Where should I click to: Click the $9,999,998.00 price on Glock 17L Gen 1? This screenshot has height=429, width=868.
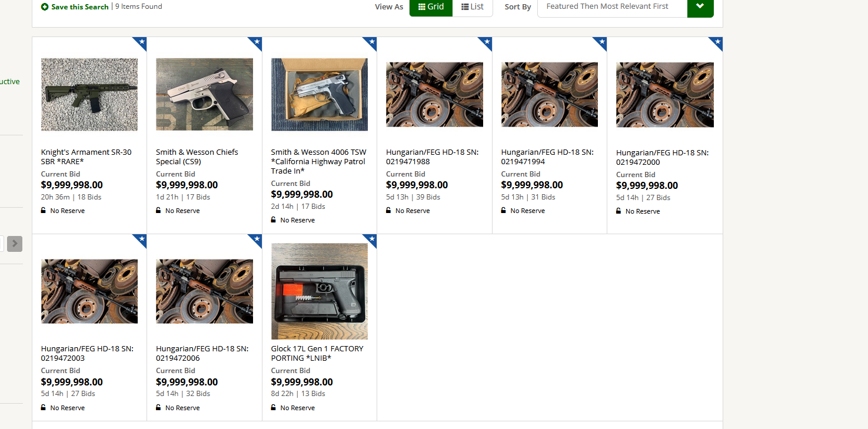[302, 382]
